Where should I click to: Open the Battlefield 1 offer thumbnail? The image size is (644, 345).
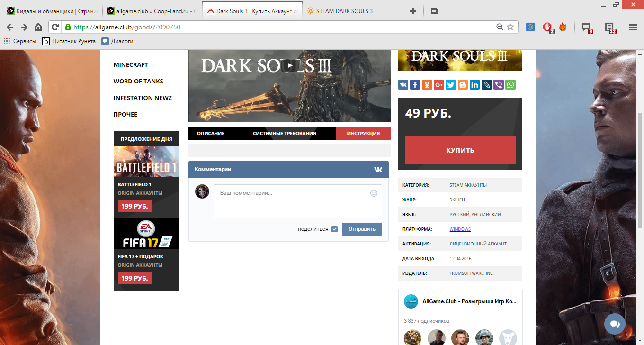(x=146, y=162)
